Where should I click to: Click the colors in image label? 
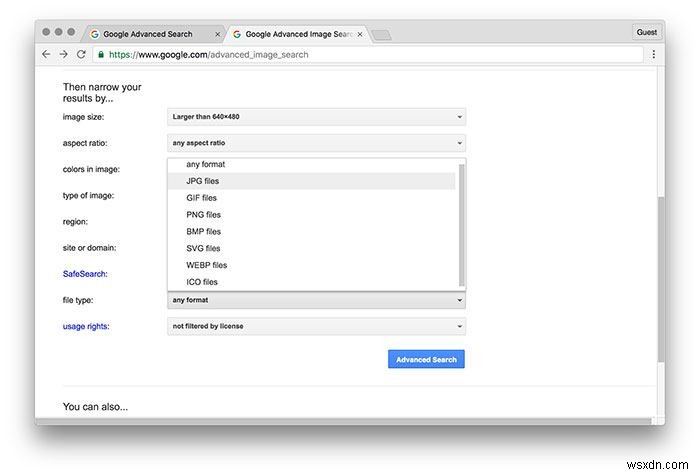tap(91, 169)
